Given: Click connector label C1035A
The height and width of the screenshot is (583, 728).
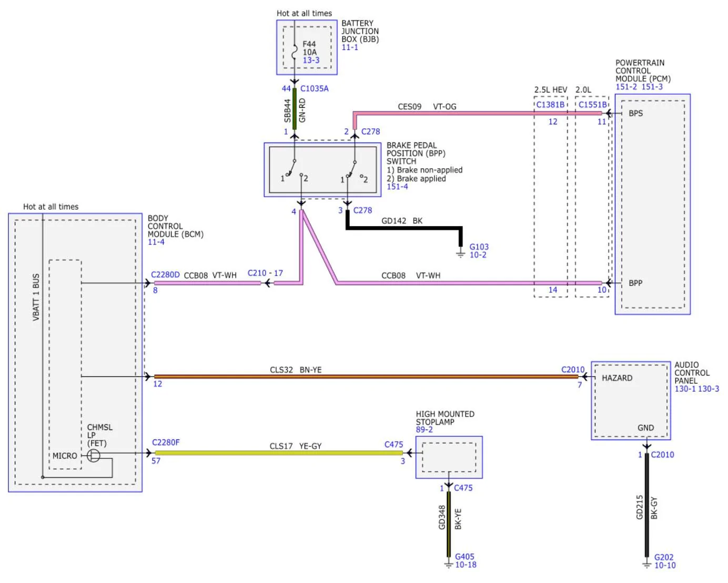Looking at the screenshot, I should tap(315, 89).
